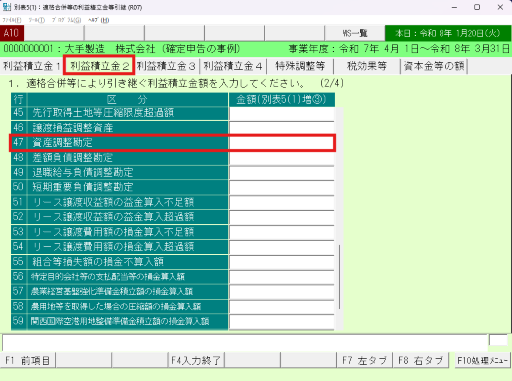The height and width of the screenshot is (381, 512).
Task: Click the amount field for row 48 差額負債調整勘定
Action: 282,158
